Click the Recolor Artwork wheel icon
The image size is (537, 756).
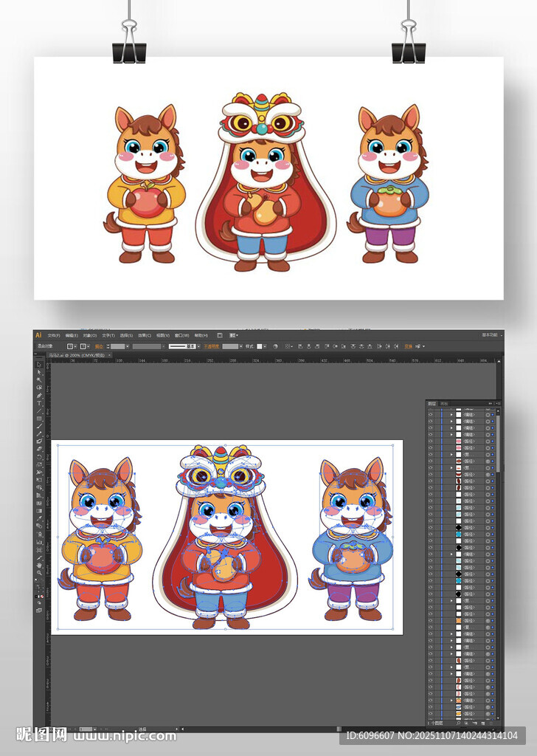click(x=275, y=346)
